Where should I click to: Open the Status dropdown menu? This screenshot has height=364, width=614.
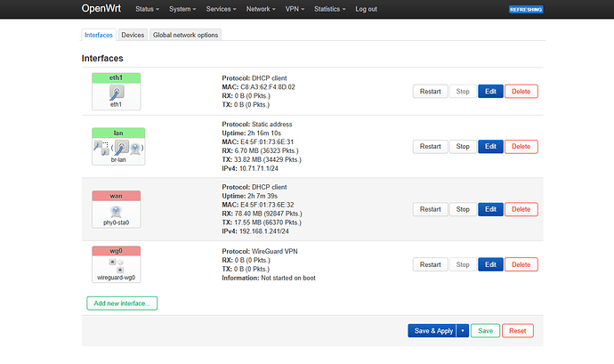point(148,9)
